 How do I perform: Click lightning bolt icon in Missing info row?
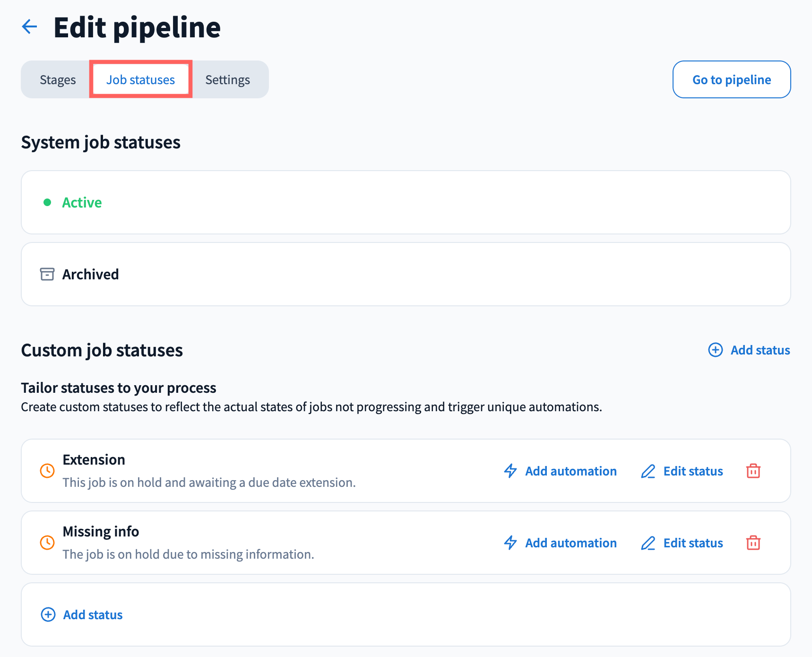click(510, 543)
